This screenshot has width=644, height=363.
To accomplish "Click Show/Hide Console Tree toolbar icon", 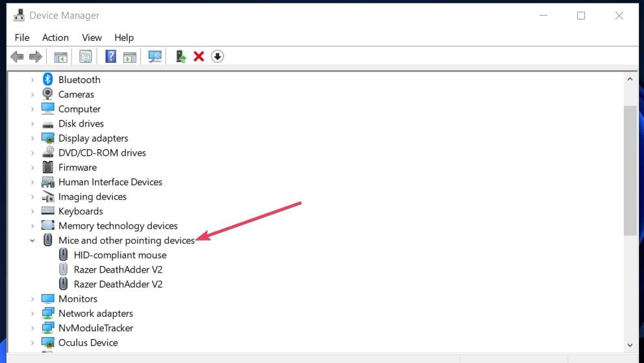I will coord(61,56).
